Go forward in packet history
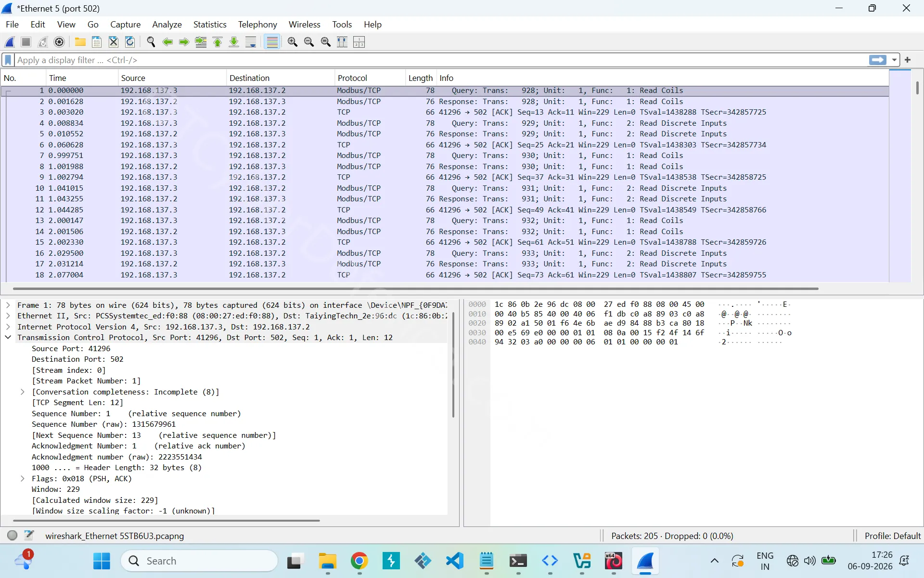Image resolution: width=924 pixels, height=578 pixels. point(184,42)
